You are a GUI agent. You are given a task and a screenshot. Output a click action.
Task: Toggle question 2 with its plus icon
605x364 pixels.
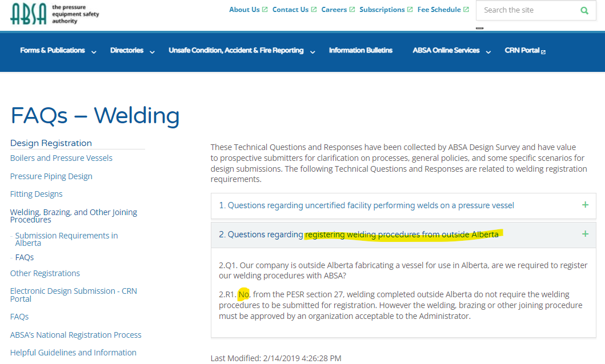point(586,234)
